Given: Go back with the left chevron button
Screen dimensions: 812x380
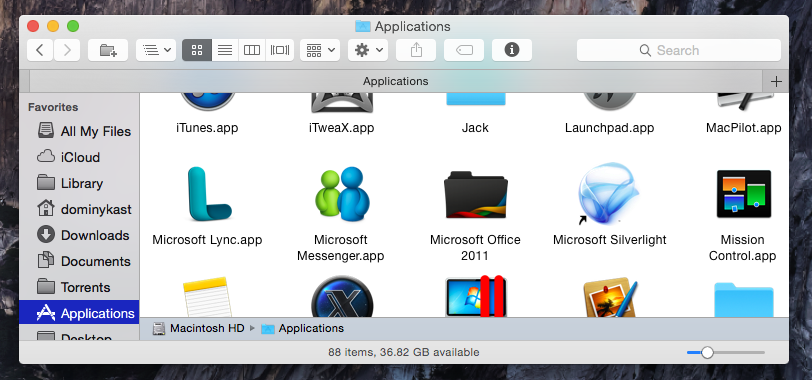Looking at the screenshot, I should (40, 50).
